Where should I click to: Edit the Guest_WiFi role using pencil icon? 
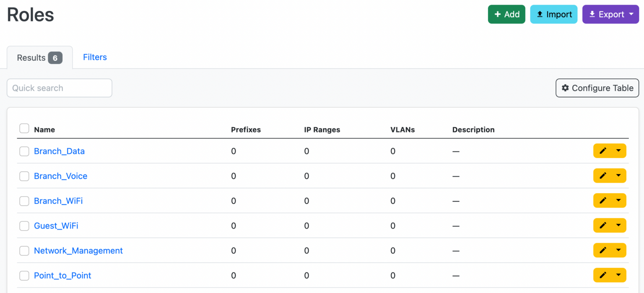pyautogui.click(x=604, y=226)
